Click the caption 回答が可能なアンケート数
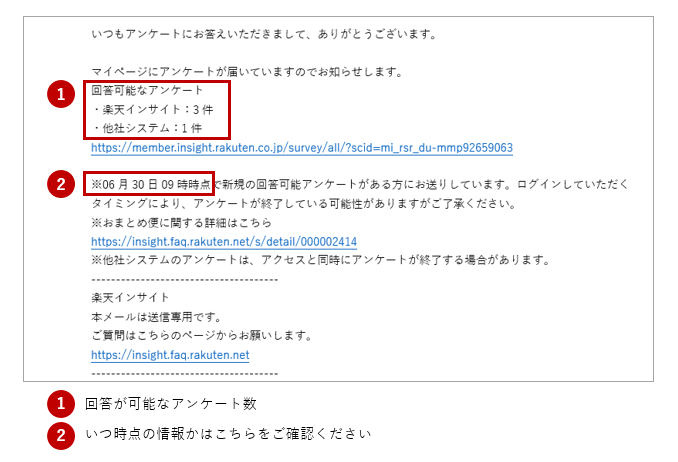The height and width of the screenshot is (462, 678). [171, 404]
